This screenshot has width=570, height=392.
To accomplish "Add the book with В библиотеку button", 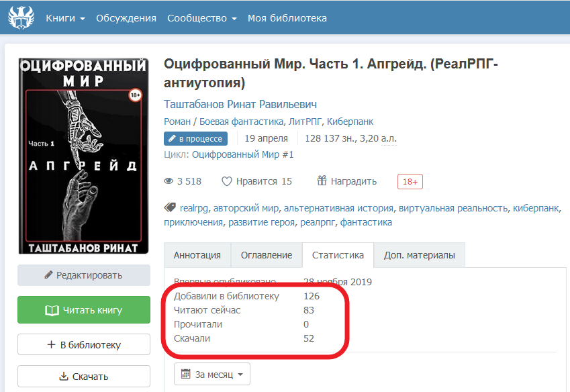I will (84, 344).
